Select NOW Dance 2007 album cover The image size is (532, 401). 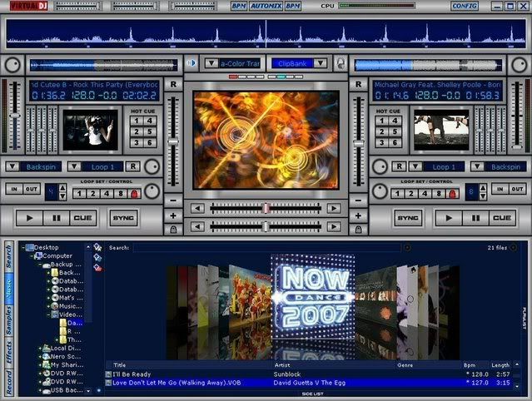pos(313,296)
